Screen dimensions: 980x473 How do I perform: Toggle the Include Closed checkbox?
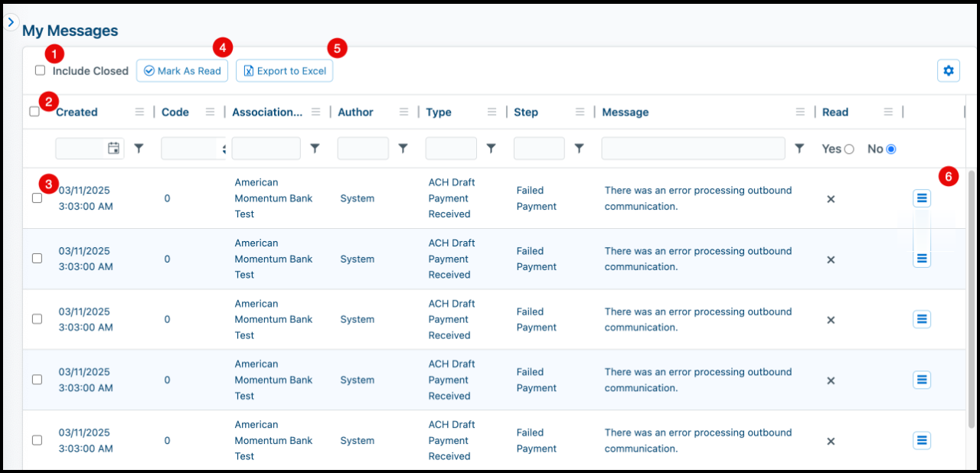(x=40, y=70)
